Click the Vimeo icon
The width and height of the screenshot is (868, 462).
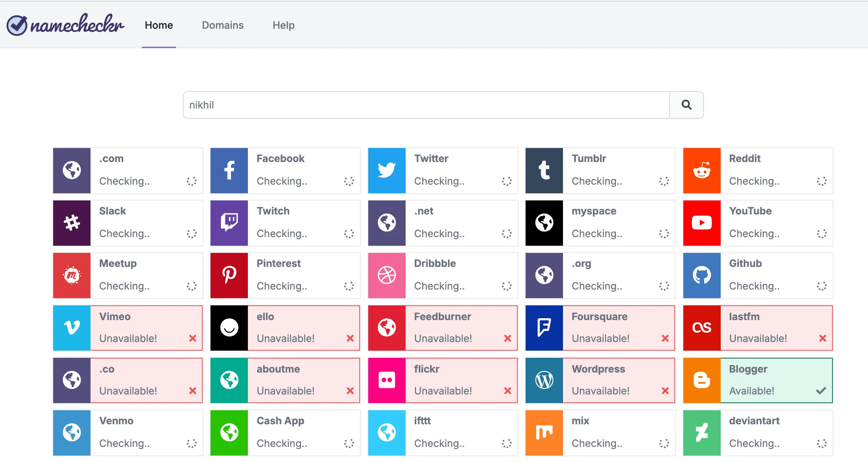coord(72,328)
